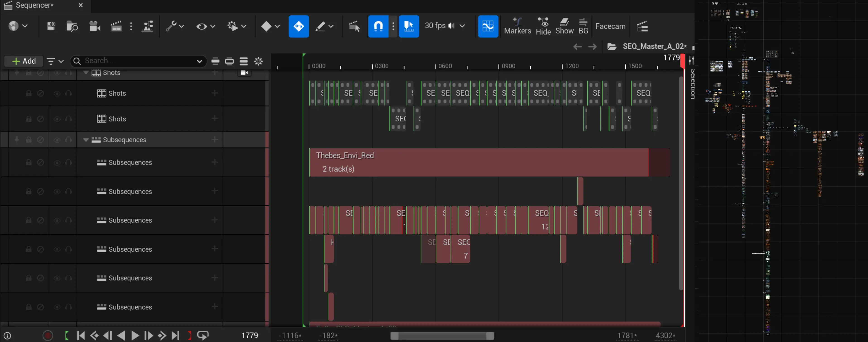Image resolution: width=868 pixels, height=342 pixels.
Task: Click the middle track-height icon beside search
Action: click(230, 61)
